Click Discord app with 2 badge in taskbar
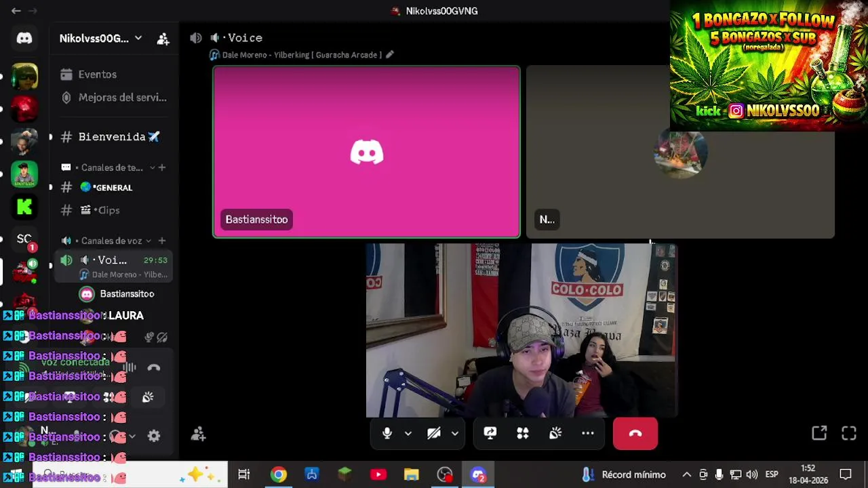Screen dimensions: 868x488 478,474
